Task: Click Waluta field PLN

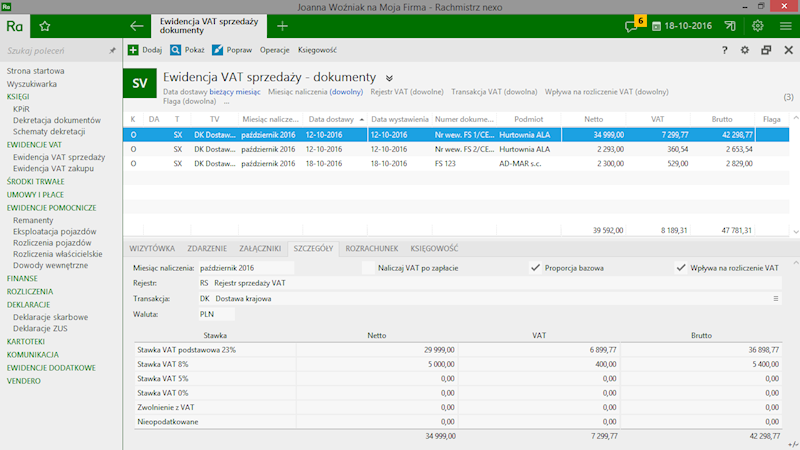Action: tap(216, 314)
